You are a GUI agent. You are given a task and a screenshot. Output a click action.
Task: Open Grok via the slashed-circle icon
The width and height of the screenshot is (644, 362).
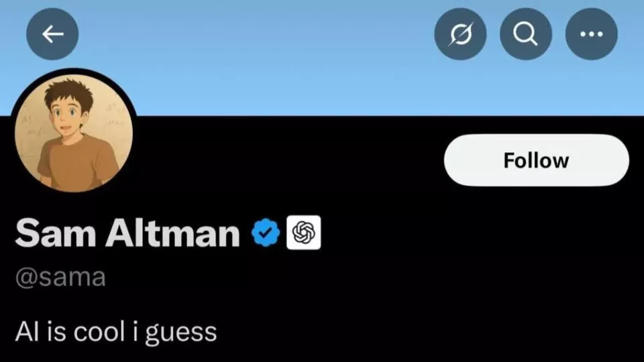[x=460, y=34]
